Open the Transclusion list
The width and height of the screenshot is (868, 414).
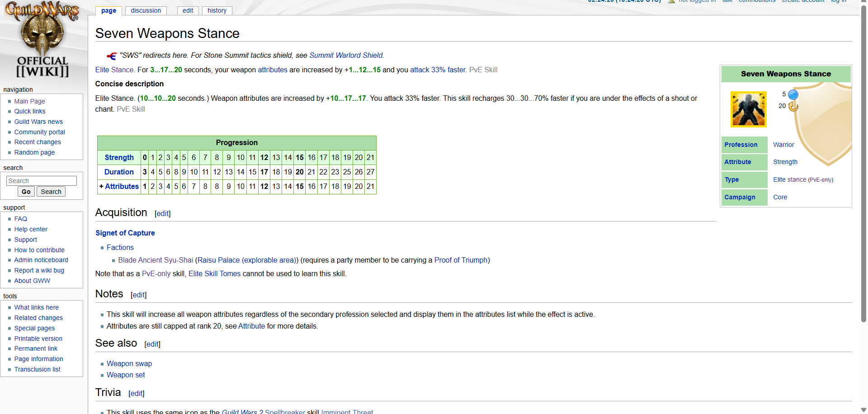(37, 369)
